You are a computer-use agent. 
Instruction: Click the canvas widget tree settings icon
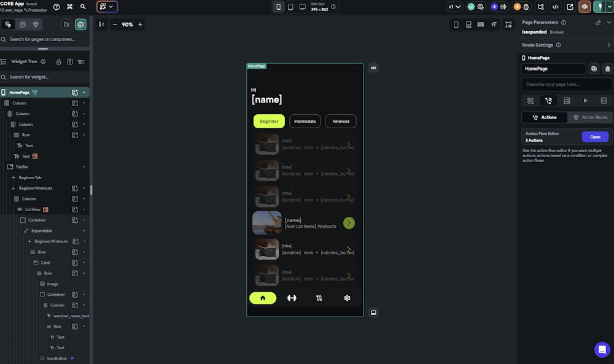click(x=508, y=25)
